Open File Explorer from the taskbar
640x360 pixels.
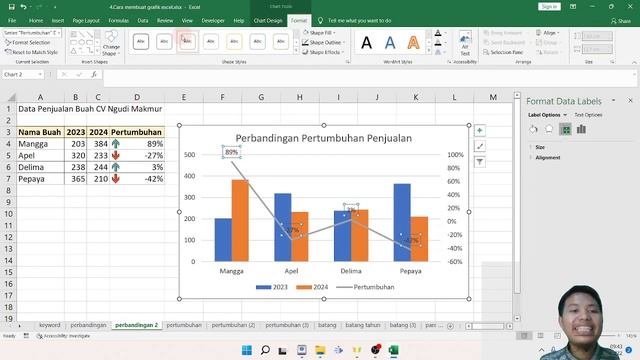click(x=320, y=350)
